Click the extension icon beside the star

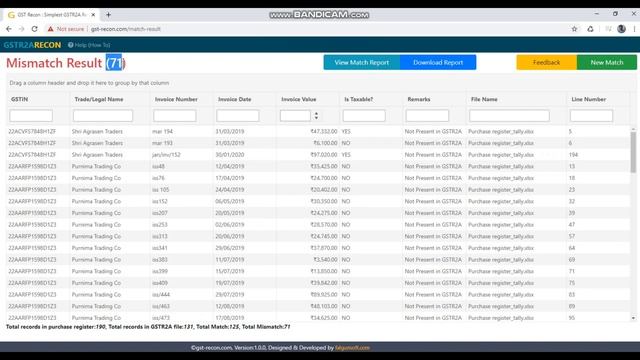tap(590, 29)
